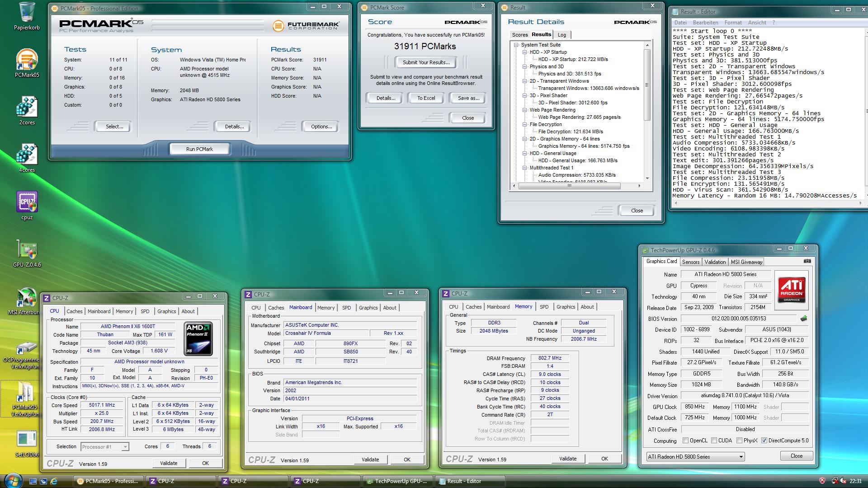Viewport: 868px width, 488px height.
Task: Toggle the CUDA checkbox in GPU-Z
Action: tap(714, 441)
